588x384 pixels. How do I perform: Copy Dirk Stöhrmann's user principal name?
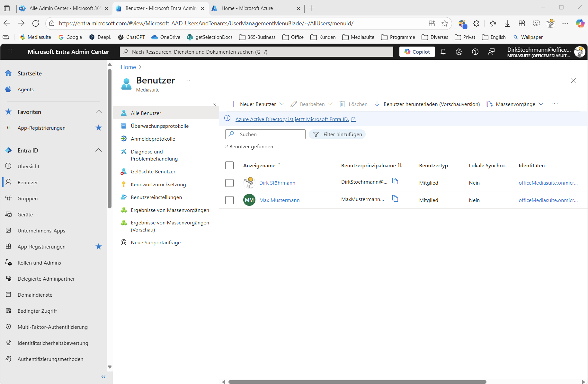pyautogui.click(x=395, y=181)
